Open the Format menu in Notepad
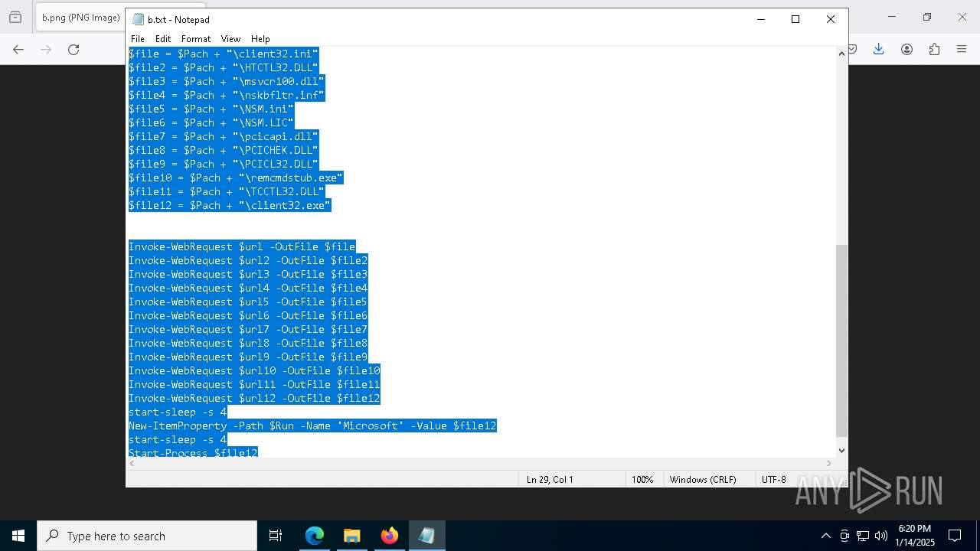Viewport: 980px width, 551px height. [x=196, y=38]
